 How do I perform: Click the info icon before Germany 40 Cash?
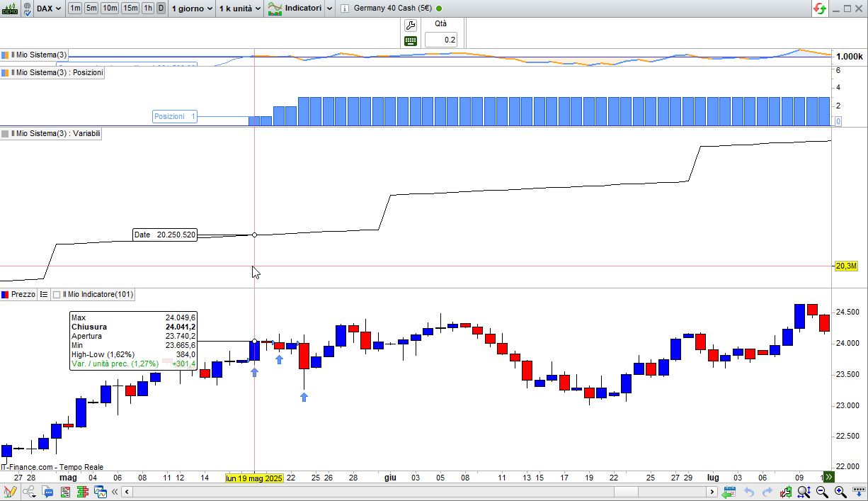[344, 9]
